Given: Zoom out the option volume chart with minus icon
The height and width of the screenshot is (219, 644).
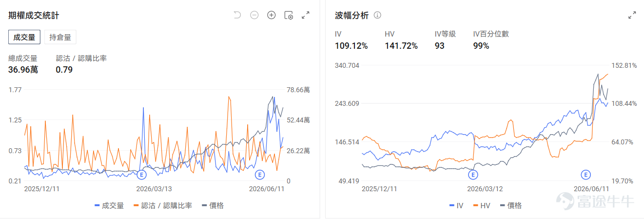Looking at the screenshot, I should 254,15.
